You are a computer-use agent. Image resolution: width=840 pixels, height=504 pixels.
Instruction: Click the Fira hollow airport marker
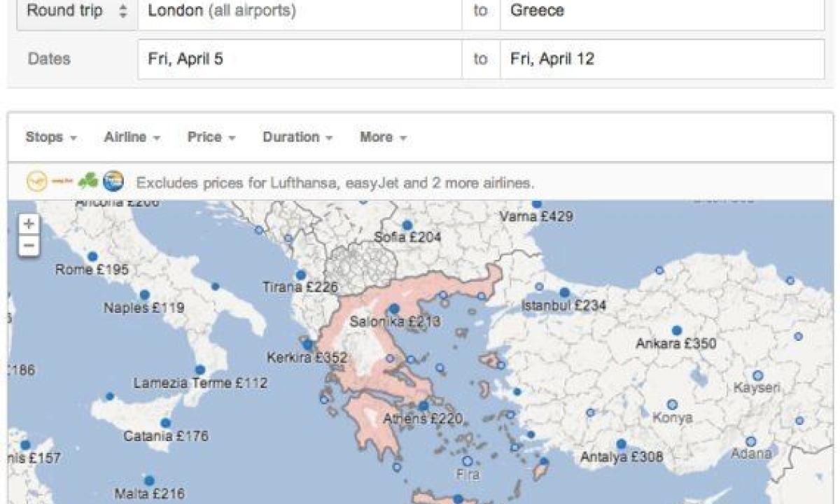(x=467, y=461)
